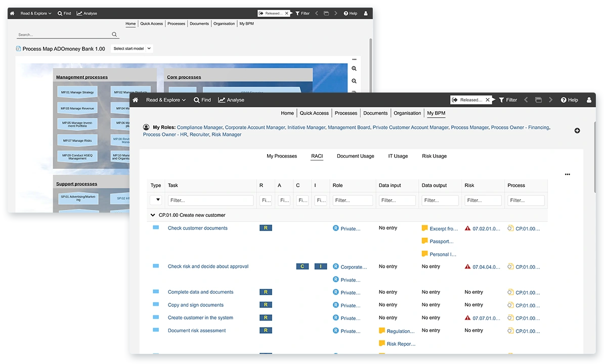
Task: Open the Help menu in the toolbar
Action: coord(570,100)
